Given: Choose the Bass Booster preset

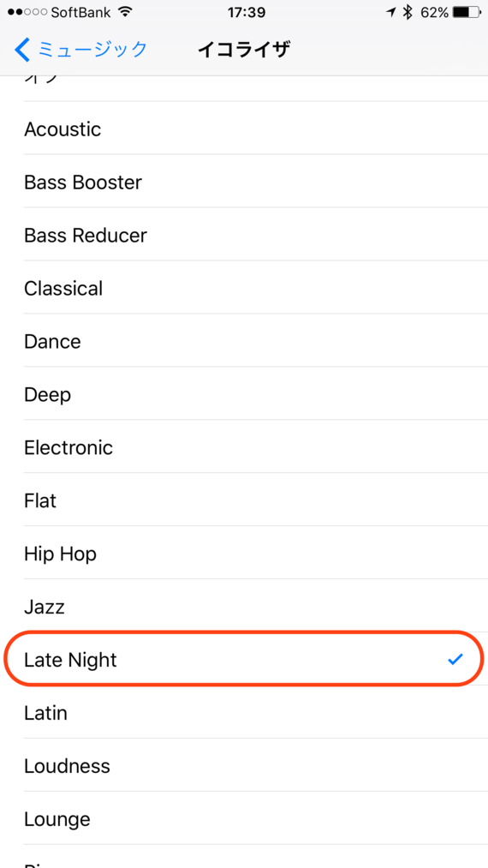Looking at the screenshot, I should [244, 183].
